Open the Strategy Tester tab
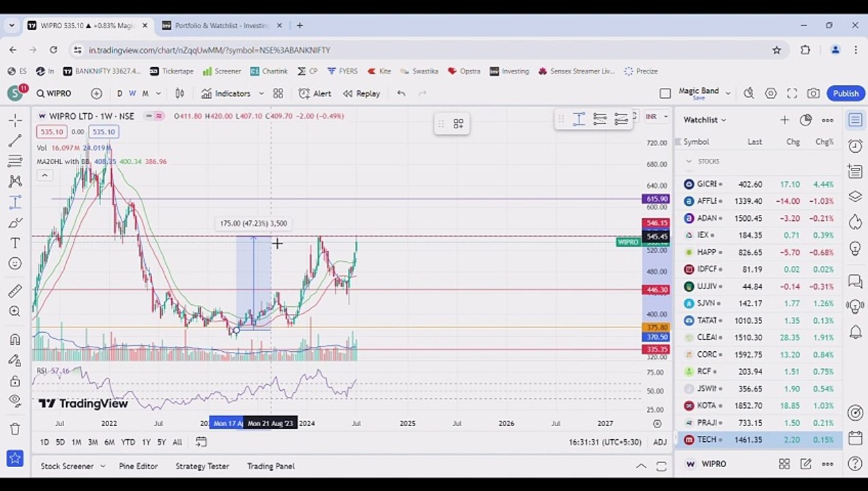 click(x=202, y=466)
